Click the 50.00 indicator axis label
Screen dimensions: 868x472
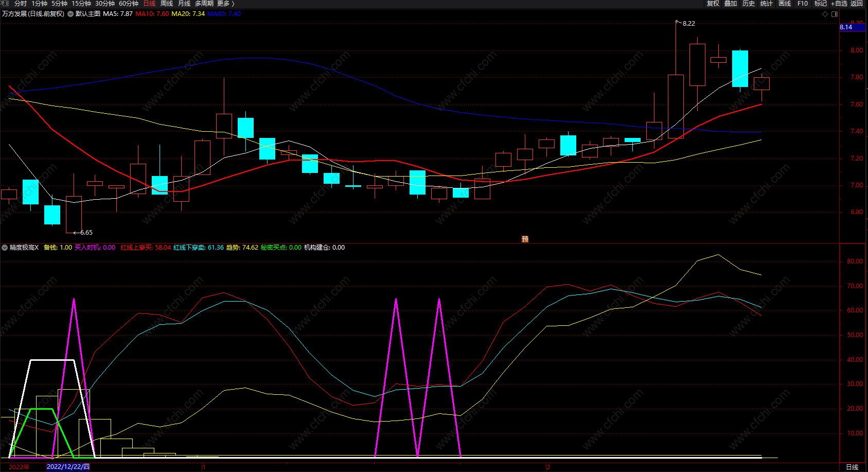[855, 335]
